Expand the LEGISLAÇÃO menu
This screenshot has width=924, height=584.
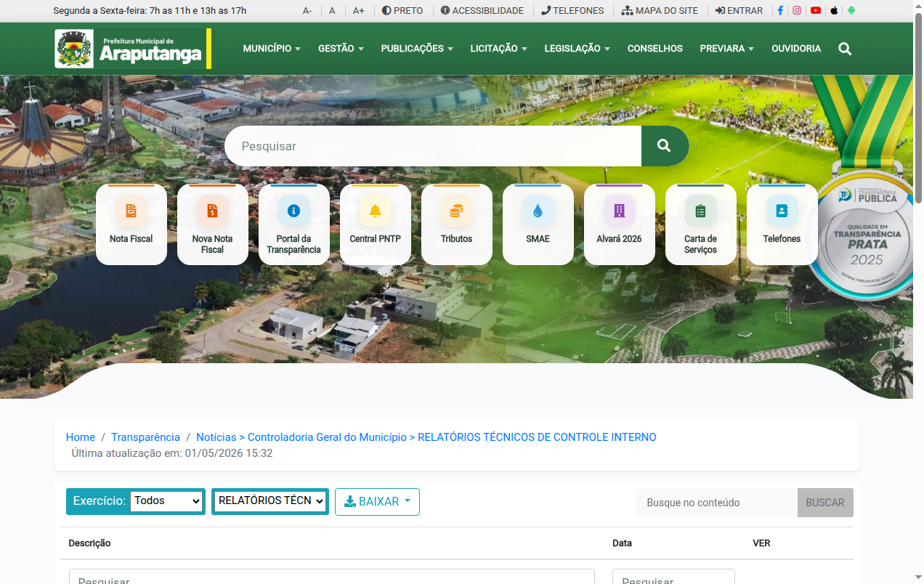point(577,49)
